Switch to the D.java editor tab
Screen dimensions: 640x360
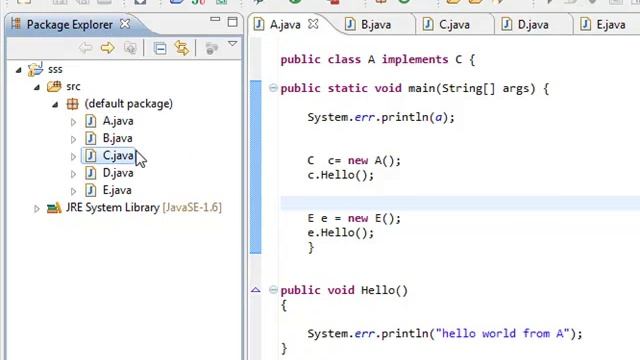[533, 24]
